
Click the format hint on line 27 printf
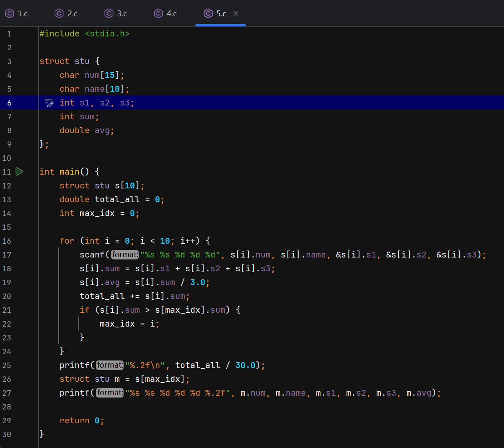click(110, 393)
